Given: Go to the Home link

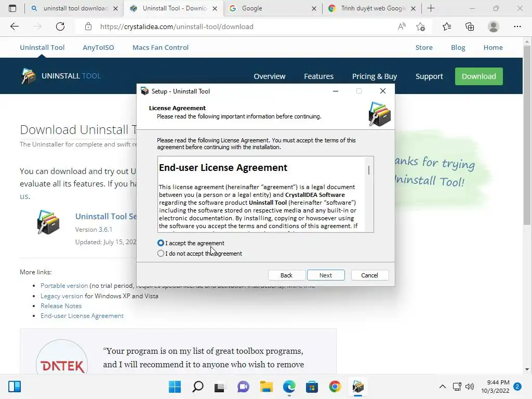Looking at the screenshot, I should coord(493,47).
